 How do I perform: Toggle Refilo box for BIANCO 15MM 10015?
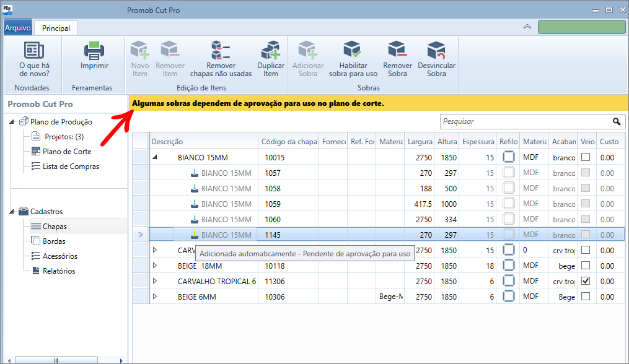pyautogui.click(x=508, y=157)
